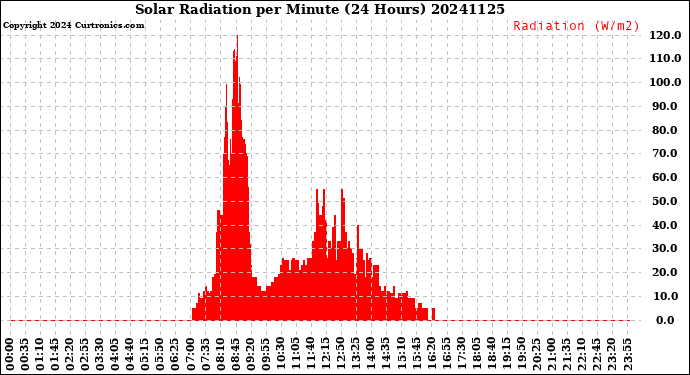Click the '50.0' y-axis label
The width and height of the screenshot is (690, 375).
pyautogui.click(x=665, y=201)
